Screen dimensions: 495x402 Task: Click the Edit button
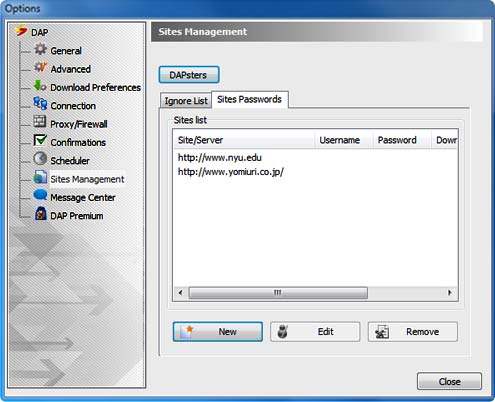click(x=315, y=332)
